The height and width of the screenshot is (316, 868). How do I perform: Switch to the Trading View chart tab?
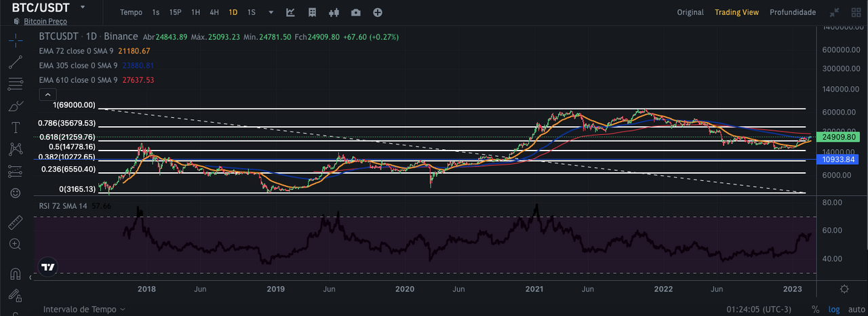pyautogui.click(x=736, y=12)
